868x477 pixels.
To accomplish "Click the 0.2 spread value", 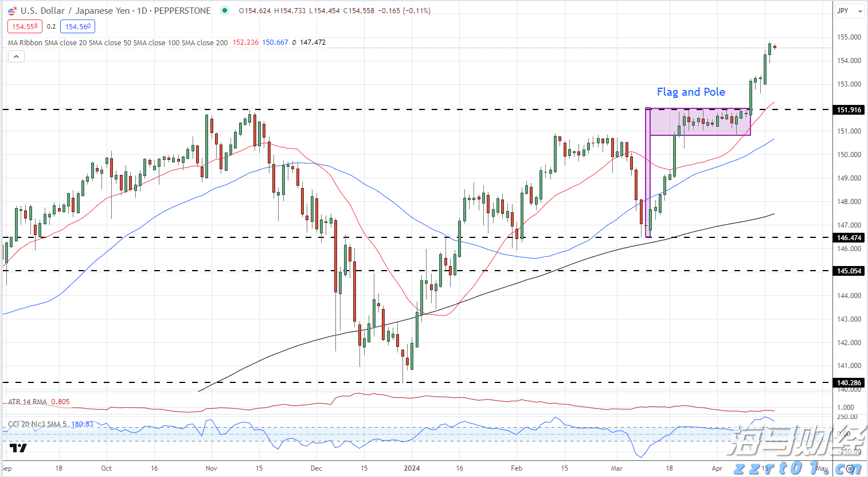I will (x=52, y=26).
